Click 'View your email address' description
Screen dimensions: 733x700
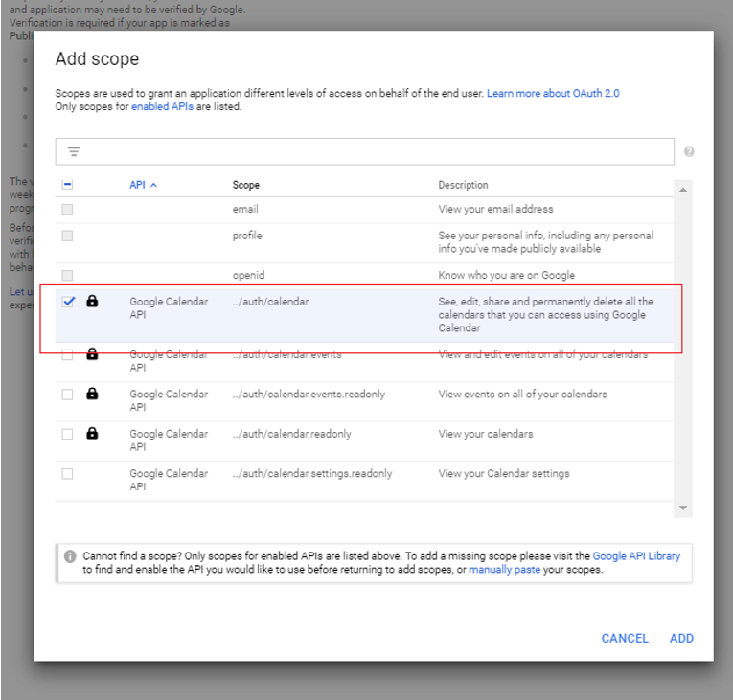tap(495, 209)
